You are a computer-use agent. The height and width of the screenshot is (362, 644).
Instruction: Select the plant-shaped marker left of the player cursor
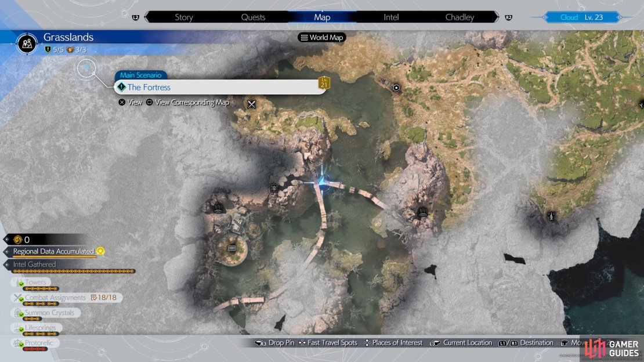[274, 188]
